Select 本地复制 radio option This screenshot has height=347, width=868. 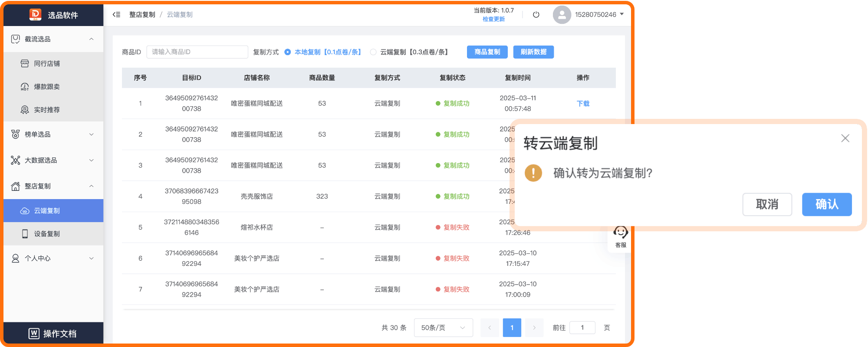click(287, 52)
